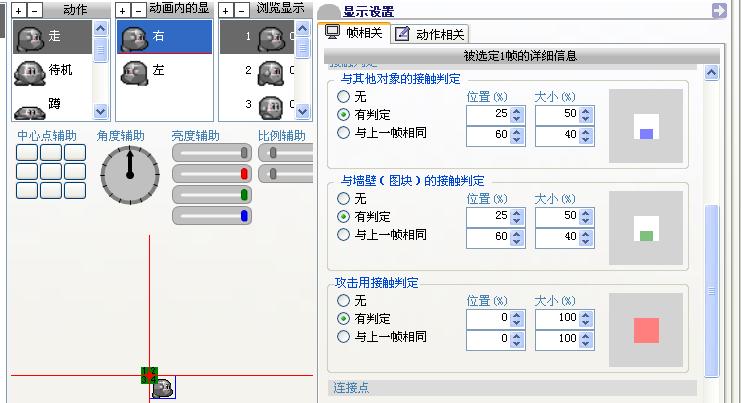Click the wall-contact size field showing 40

pyautogui.click(x=557, y=237)
